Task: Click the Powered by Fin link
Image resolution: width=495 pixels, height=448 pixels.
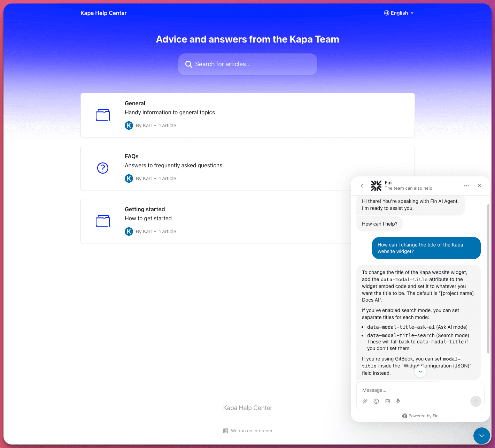Action: click(x=420, y=416)
